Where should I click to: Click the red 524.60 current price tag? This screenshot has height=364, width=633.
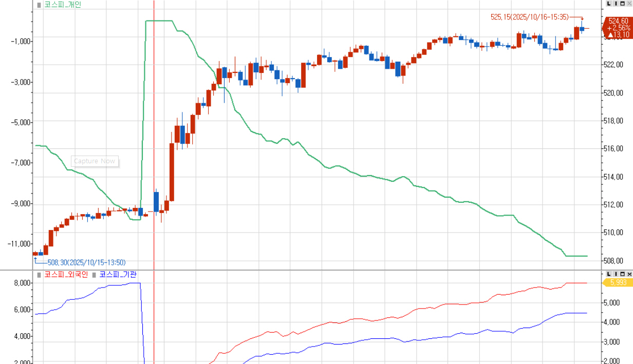[618, 28]
